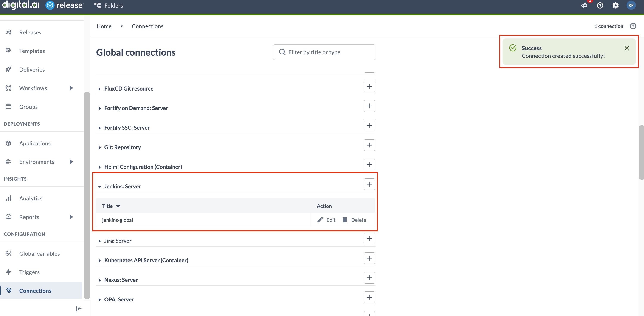Add a new Git: Repository connection
Viewport: 644px width, 316px height.
(369, 145)
